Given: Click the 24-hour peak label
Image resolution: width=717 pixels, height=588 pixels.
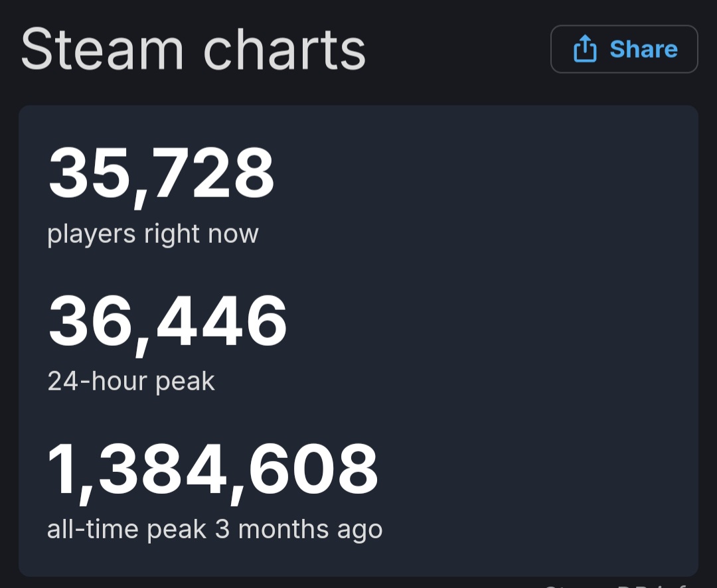Looking at the screenshot, I should pyautogui.click(x=131, y=382).
